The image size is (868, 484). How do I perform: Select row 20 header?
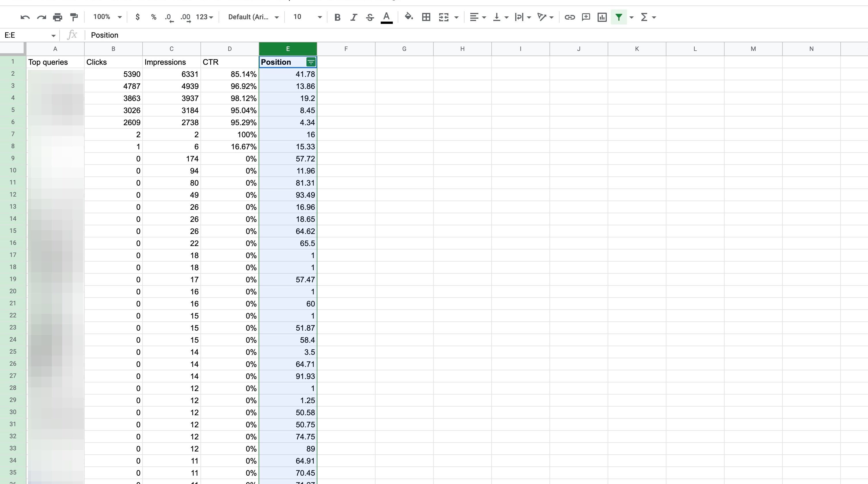pyautogui.click(x=13, y=291)
